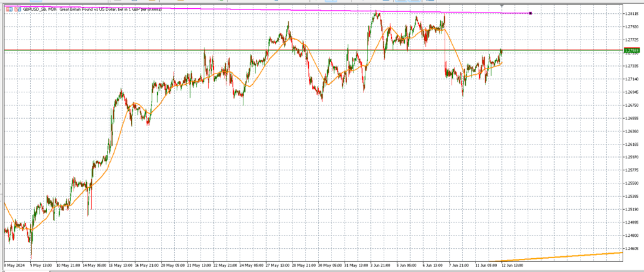Click the 28 May 21:00 time label

tap(303, 265)
